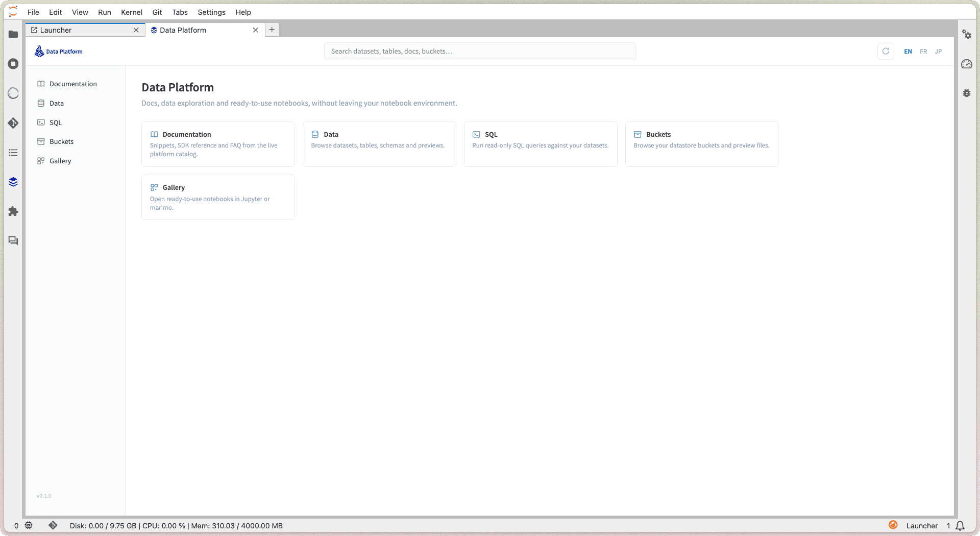Image resolution: width=980 pixels, height=536 pixels.
Task: Open the Running Terminals and Kernels sidebar icon
Action: (13, 64)
